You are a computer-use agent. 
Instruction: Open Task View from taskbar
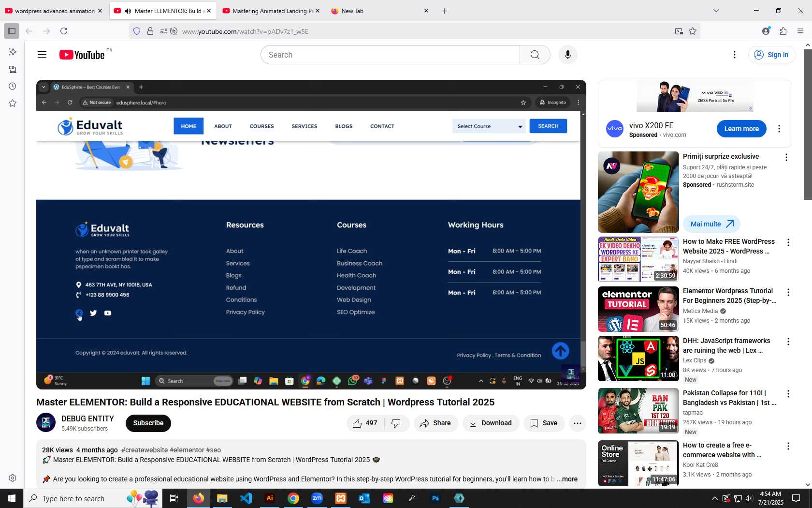coord(174,498)
